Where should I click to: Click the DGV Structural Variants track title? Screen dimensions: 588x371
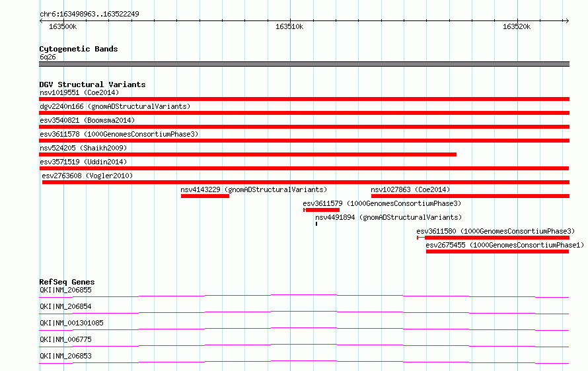tap(92, 84)
